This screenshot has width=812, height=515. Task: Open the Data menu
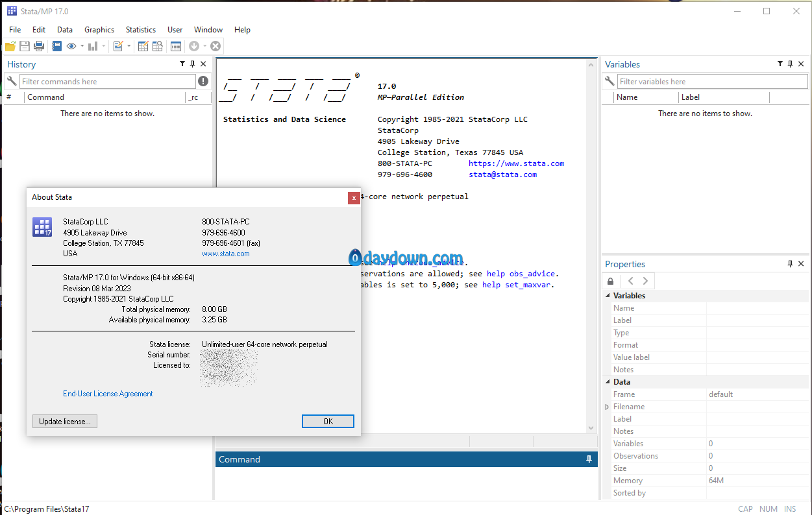pos(65,30)
